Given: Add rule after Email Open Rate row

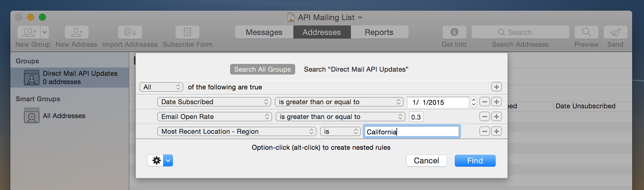Looking at the screenshot, I should 497,117.
